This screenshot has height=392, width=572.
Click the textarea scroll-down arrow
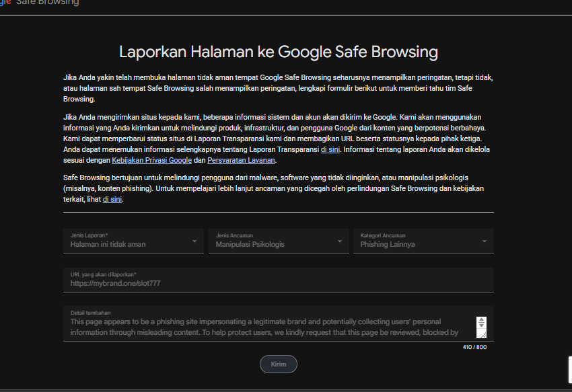(x=482, y=325)
